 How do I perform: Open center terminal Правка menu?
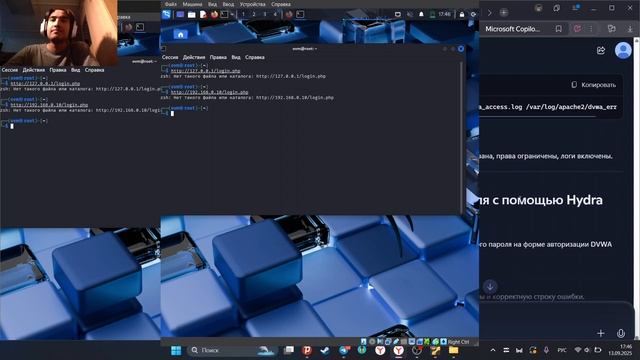coord(218,57)
